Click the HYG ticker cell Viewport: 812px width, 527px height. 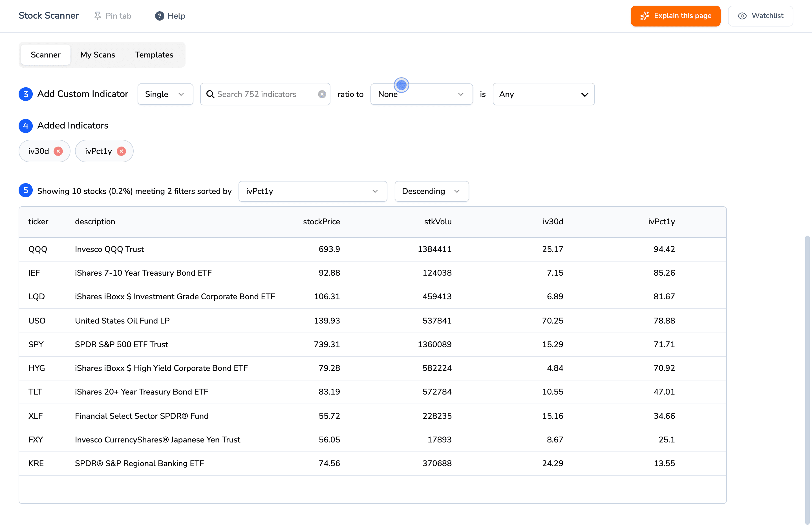point(36,368)
